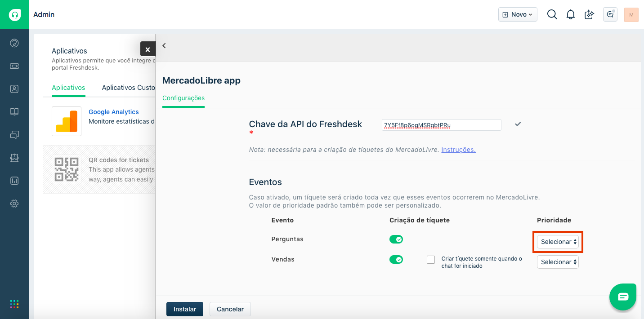Click the Cancelar button

230,309
